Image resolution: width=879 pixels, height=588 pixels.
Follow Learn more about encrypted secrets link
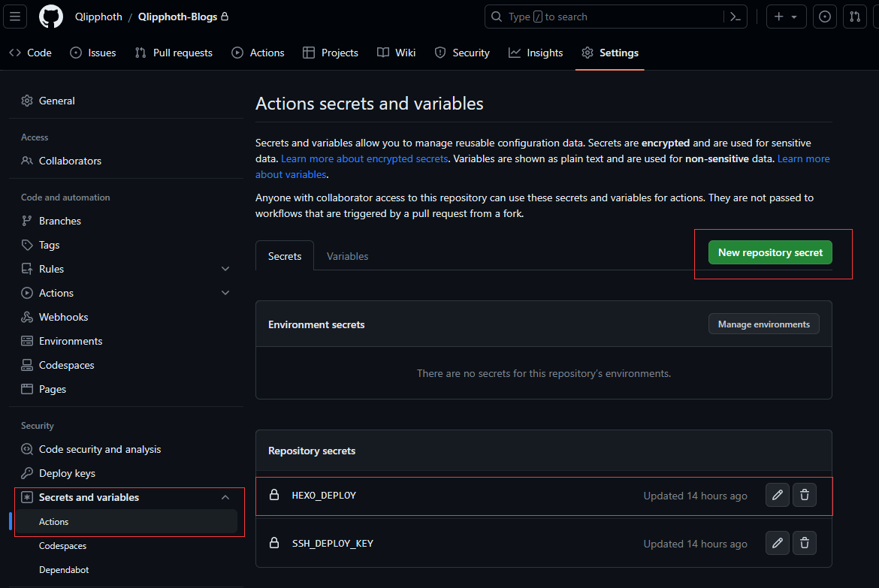coord(364,158)
